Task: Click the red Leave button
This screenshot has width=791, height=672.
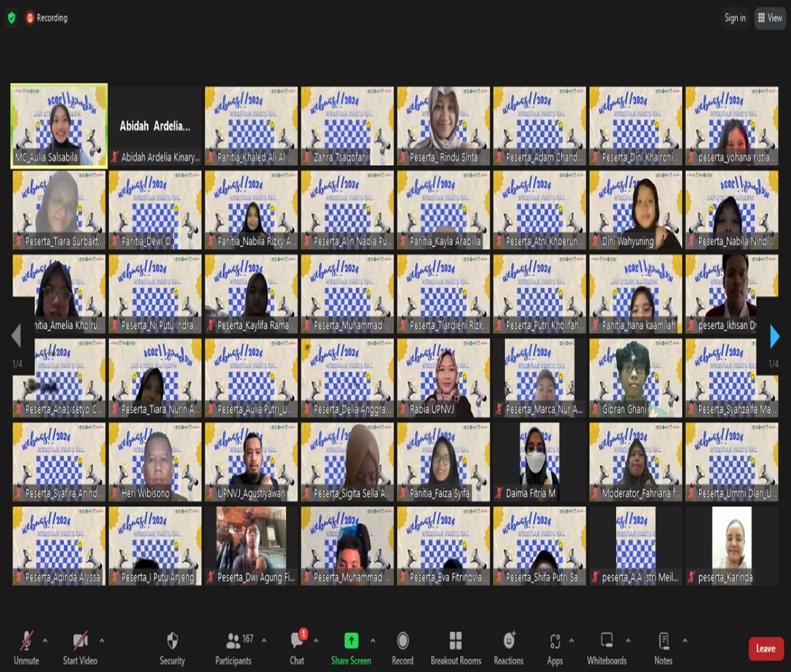Action: (x=766, y=649)
